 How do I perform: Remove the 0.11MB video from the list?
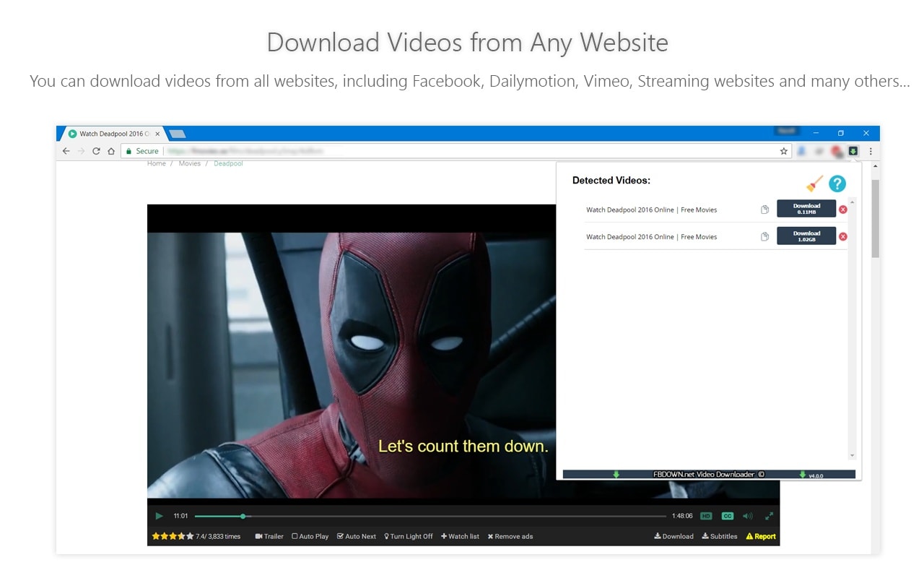(843, 209)
